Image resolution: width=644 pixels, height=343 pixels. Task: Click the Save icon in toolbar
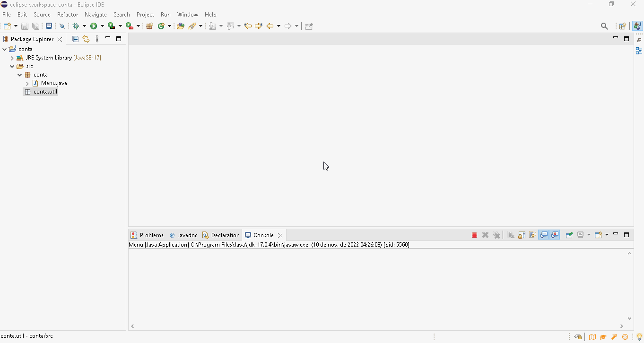coord(25,26)
